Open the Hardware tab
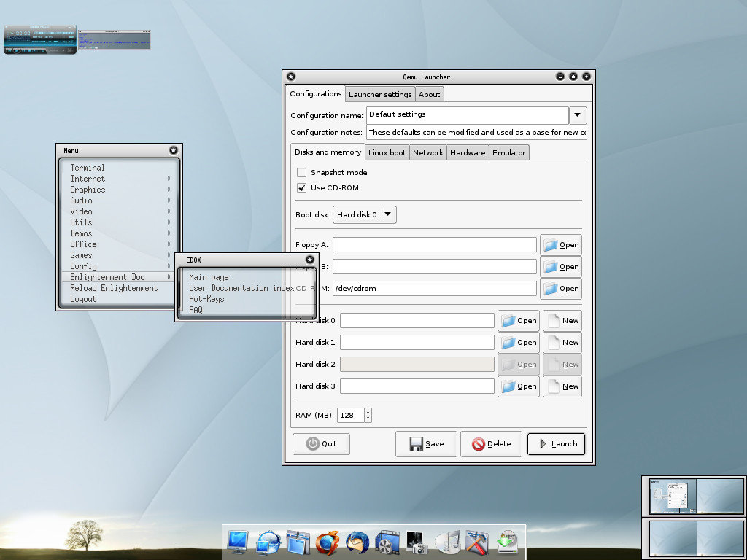 click(468, 153)
